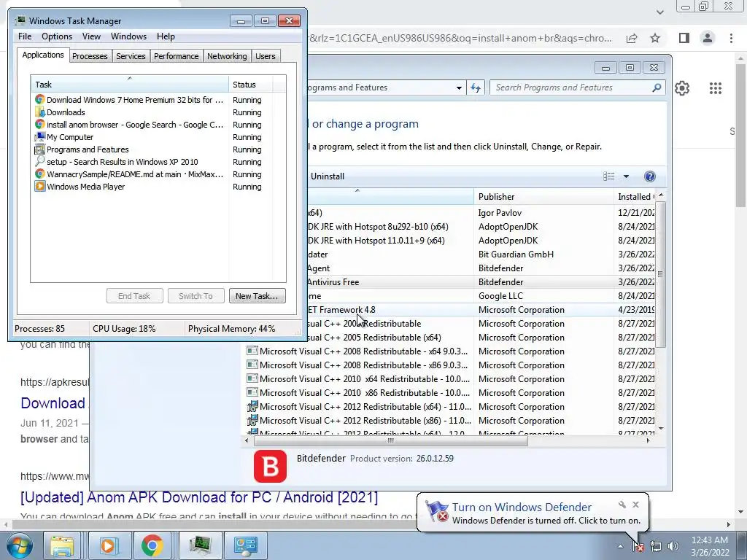
Task: Select Microsoft Visual C++ 2010 x64 Redistributable row
Action: point(450,379)
